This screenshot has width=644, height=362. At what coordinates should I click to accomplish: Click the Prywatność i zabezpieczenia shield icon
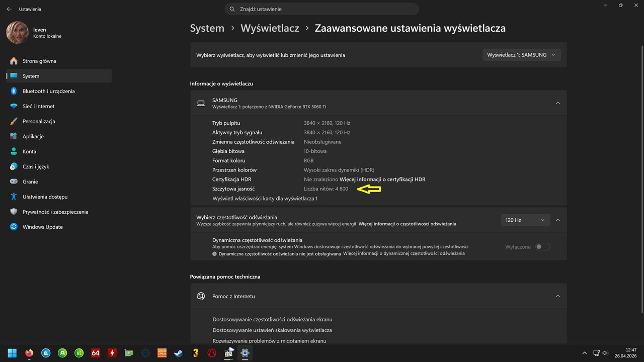14,212
